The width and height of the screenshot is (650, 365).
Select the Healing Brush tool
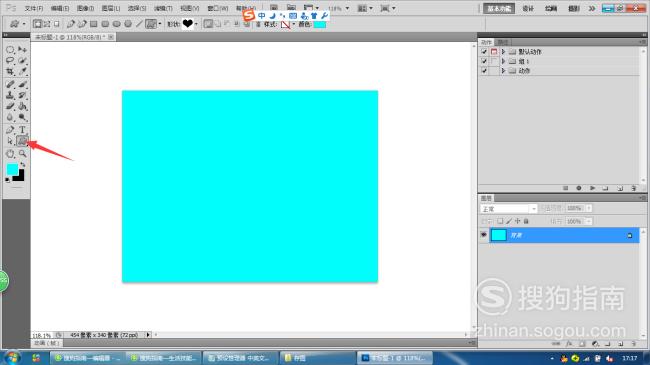10,85
